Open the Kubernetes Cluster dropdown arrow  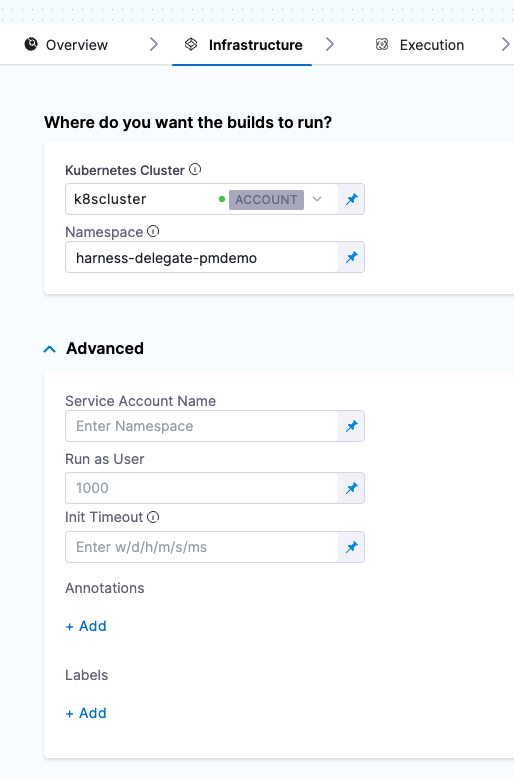(x=317, y=199)
